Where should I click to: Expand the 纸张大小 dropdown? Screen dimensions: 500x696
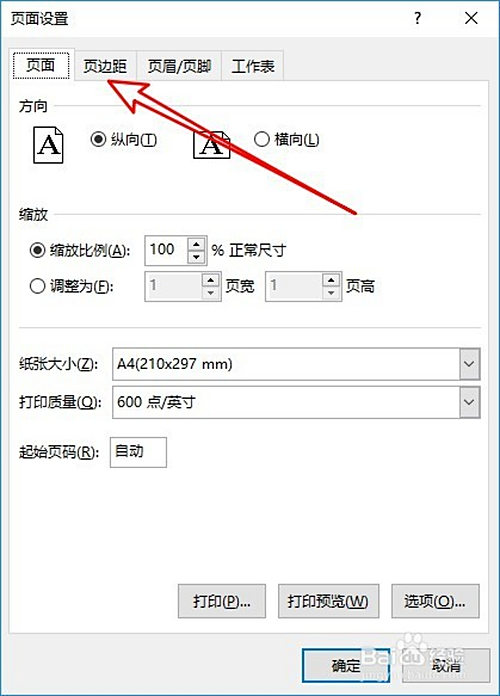point(469,364)
